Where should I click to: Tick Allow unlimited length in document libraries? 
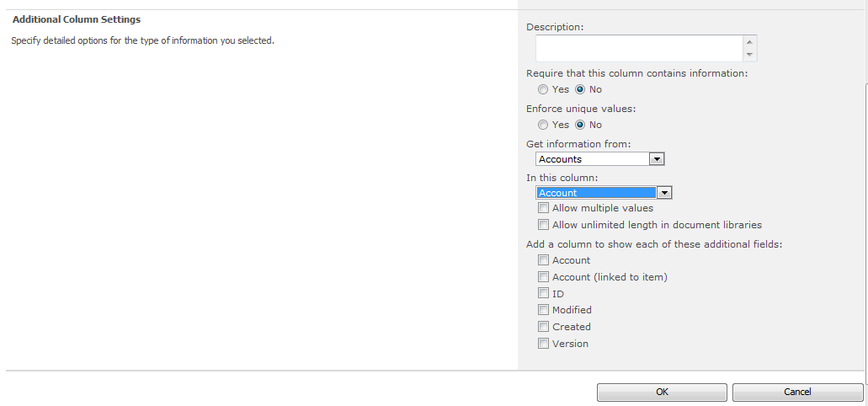544,225
